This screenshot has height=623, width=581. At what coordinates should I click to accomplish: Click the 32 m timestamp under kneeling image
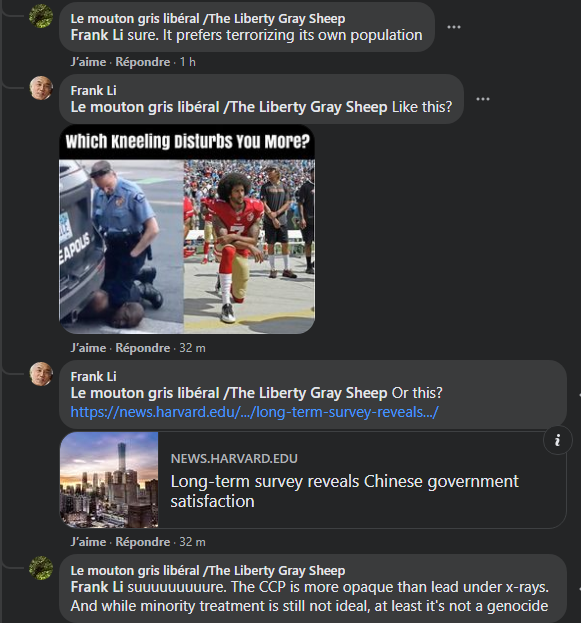pyautogui.click(x=192, y=348)
